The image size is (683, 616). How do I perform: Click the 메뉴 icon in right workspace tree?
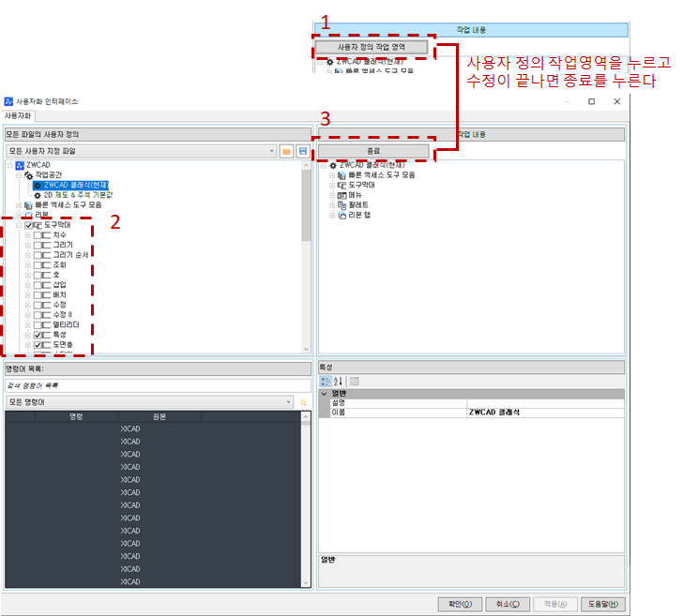(x=341, y=195)
